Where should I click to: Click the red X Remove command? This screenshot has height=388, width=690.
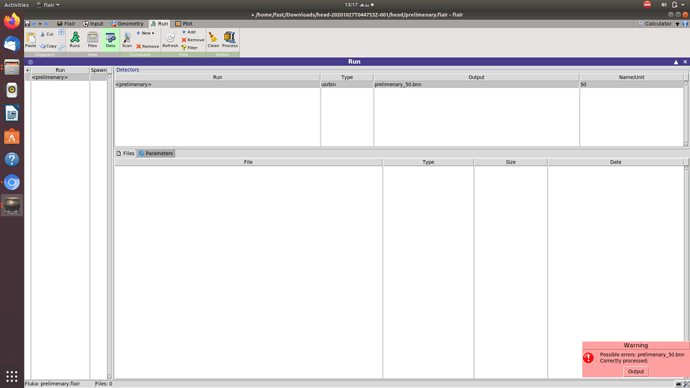(x=147, y=46)
